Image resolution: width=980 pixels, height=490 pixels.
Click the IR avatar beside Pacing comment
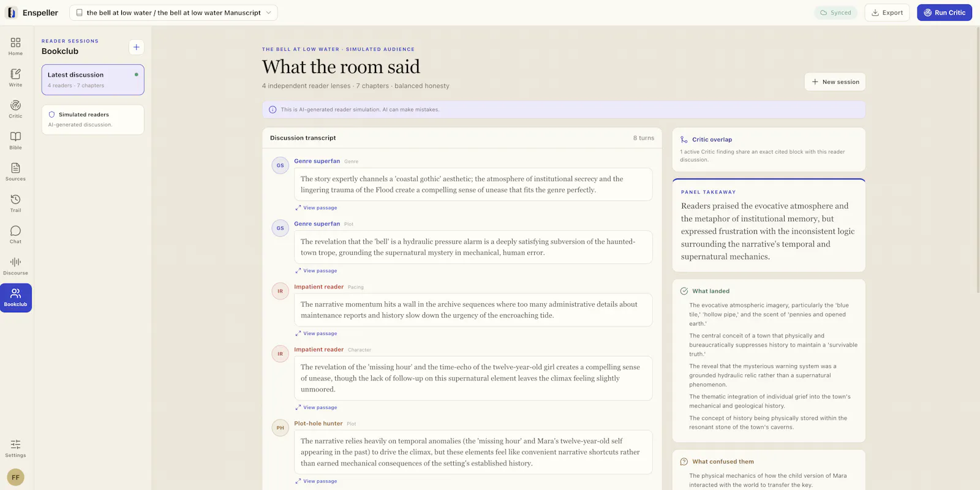click(x=281, y=291)
